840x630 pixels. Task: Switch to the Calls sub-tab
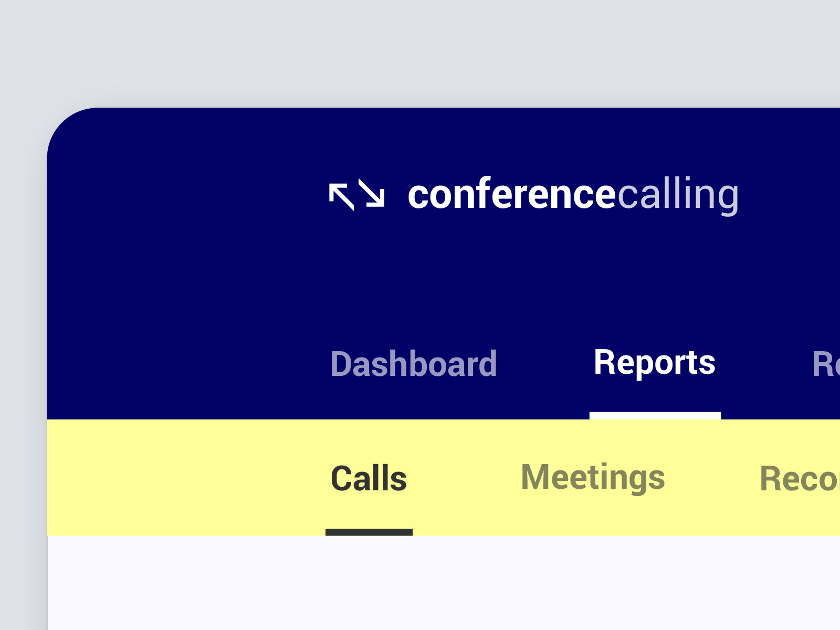(369, 479)
